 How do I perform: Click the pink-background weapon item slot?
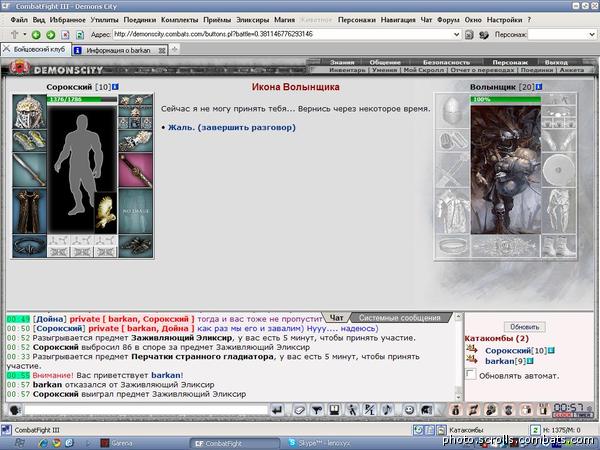coord(135,170)
